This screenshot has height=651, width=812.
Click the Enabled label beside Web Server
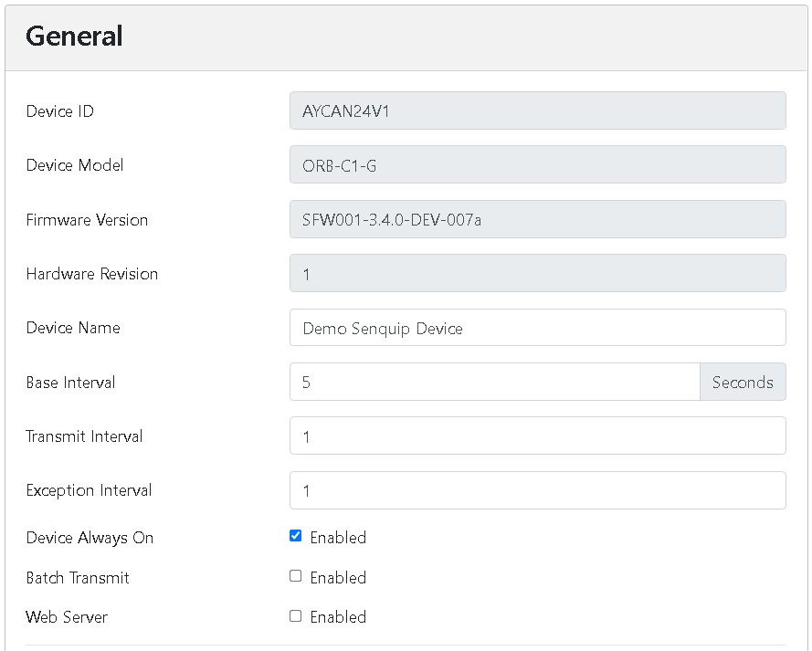(x=338, y=617)
